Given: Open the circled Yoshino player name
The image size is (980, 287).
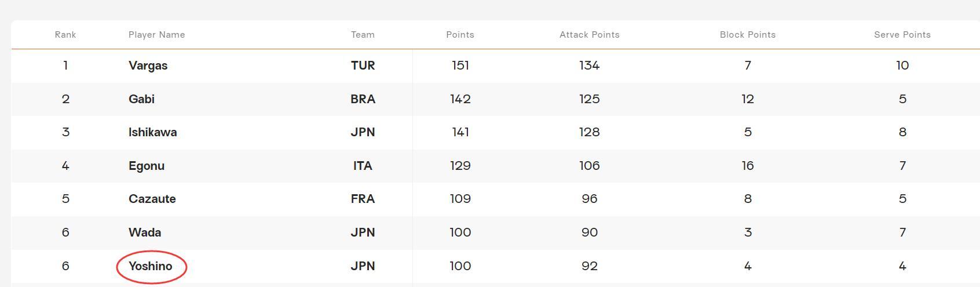Looking at the screenshot, I should coord(151,266).
